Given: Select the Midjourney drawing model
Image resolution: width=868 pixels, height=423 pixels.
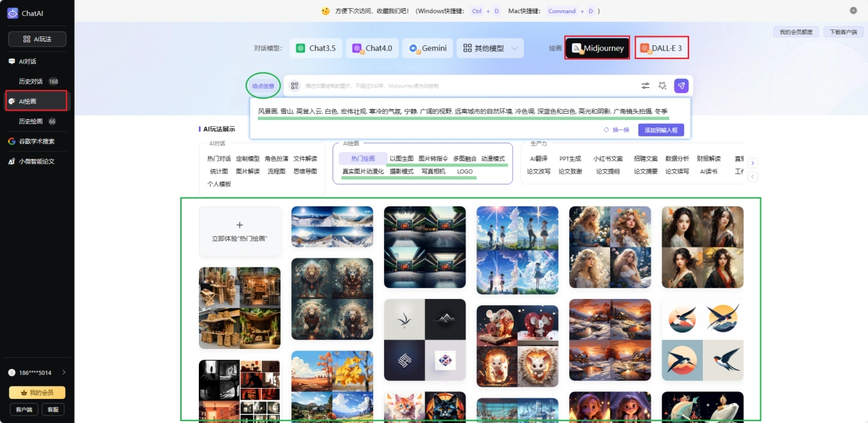Looking at the screenshot, I should [x=597, y=48].
